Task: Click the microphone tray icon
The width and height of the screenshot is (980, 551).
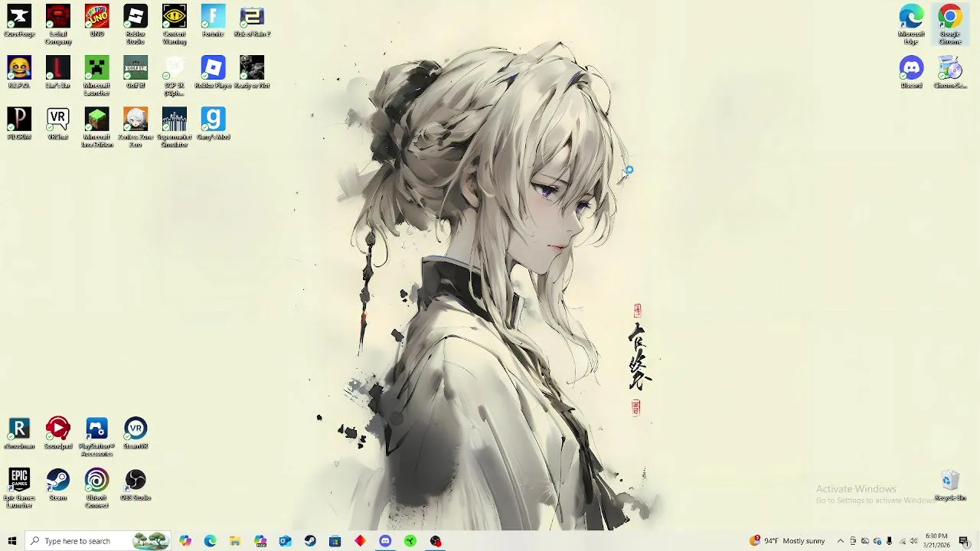Action: 889,541
